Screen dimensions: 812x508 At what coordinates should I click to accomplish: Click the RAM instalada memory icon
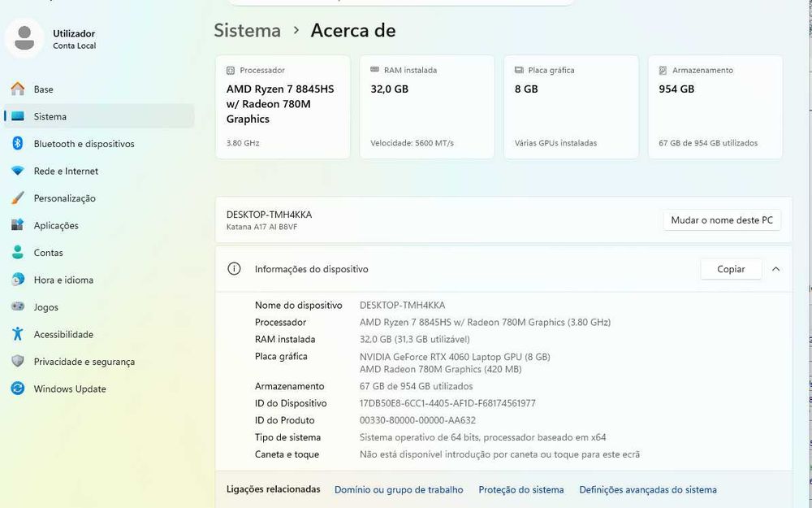pos(375,69)
